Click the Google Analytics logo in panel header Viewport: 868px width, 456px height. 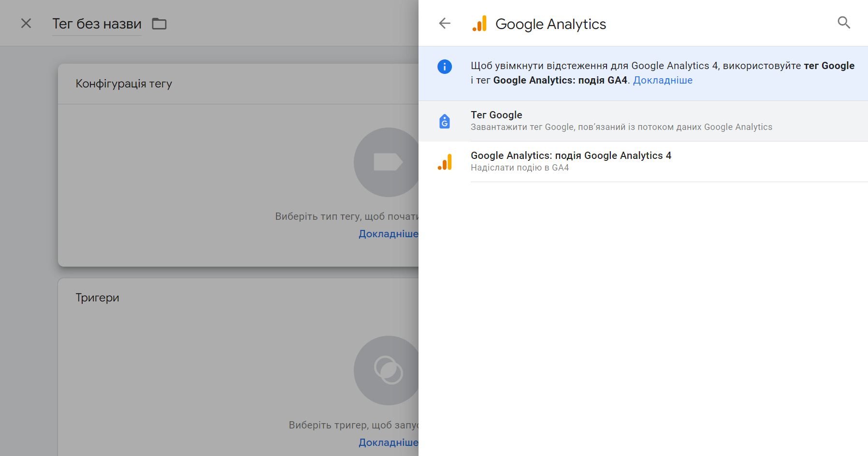pyautogui.click(x=479, y=24)
